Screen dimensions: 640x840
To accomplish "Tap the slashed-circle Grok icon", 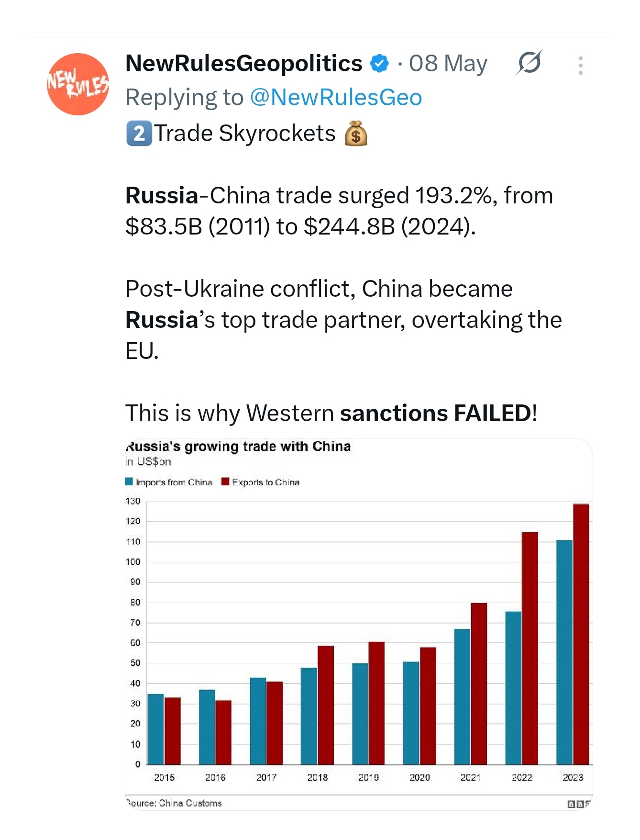I will [x=529, y=63].
